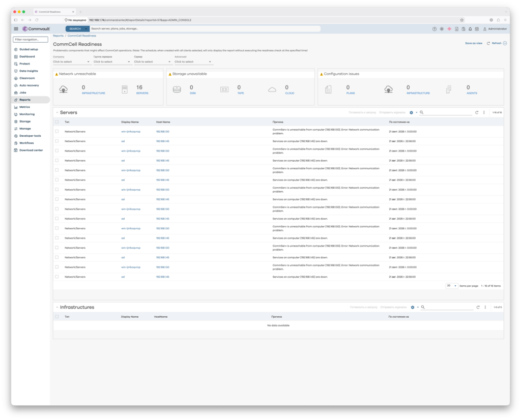Click the Servers table gear settings icon
This screenshot has height=420, width=521.
411,112
